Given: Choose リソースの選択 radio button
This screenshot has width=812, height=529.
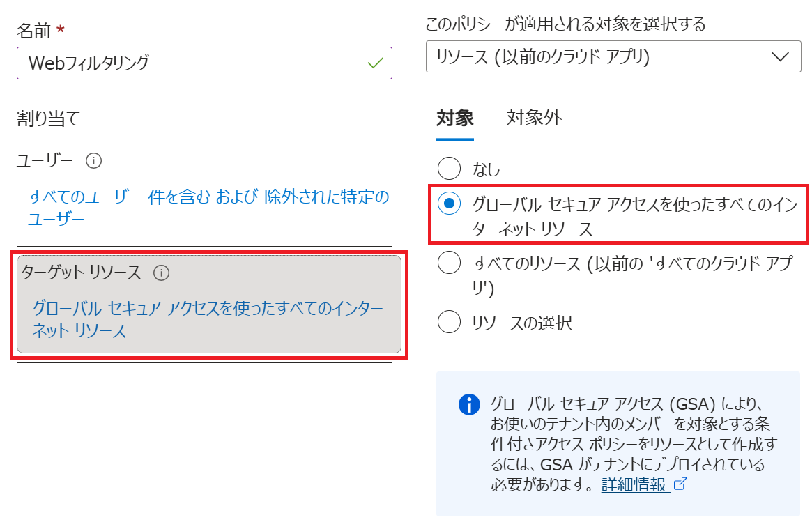Looking at the screenshot, I should [449, 321].
